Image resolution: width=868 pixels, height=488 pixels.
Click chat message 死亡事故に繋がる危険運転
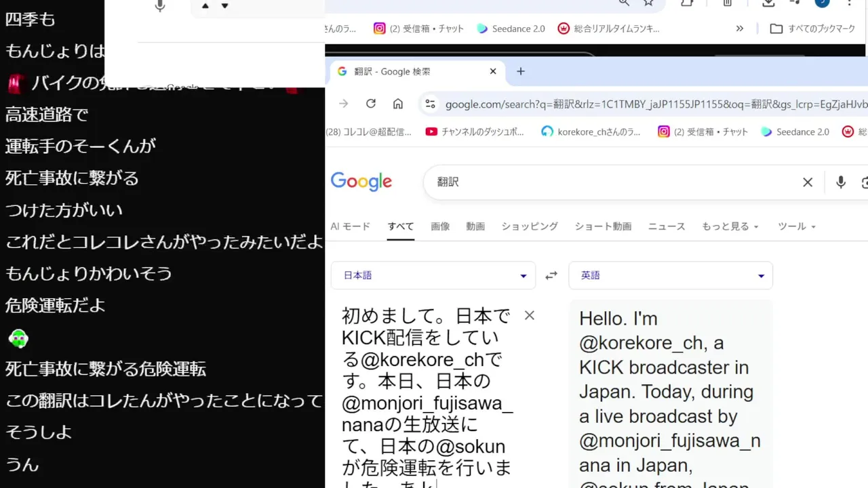[106, 369]
